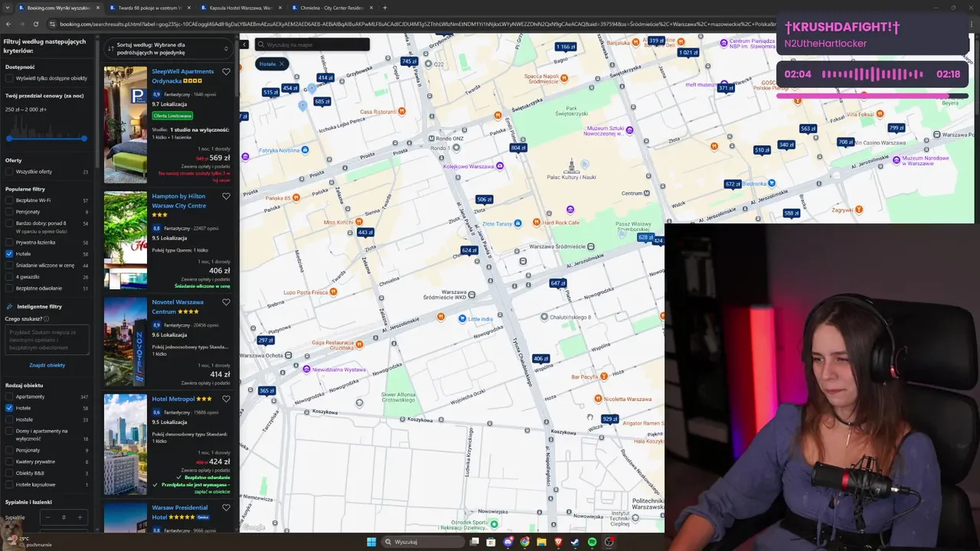Viewport: 980px width, 551px height.
Task: Check the Śniadanie wliczone w cenę filter
Action: (x=9, y=266)
